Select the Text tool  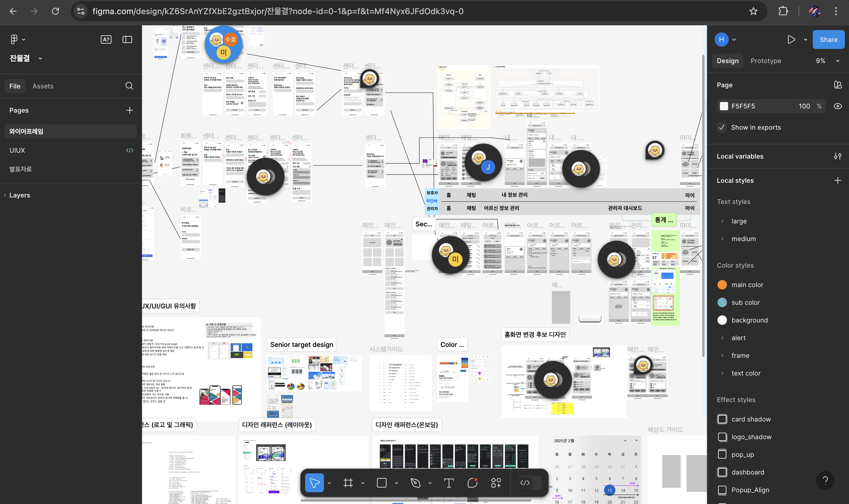(449, 482)
